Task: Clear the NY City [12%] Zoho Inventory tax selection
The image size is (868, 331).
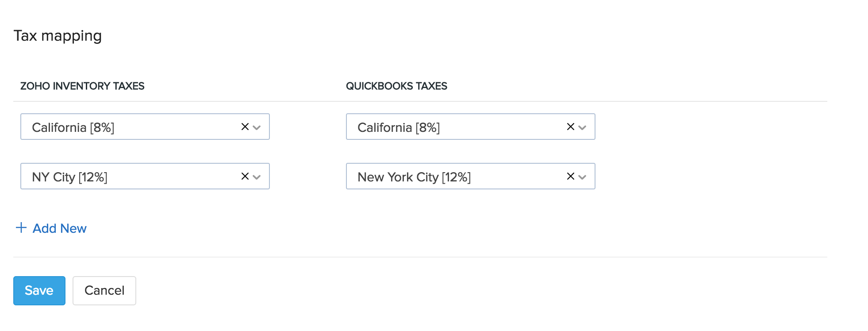Action: coord(244,176)
